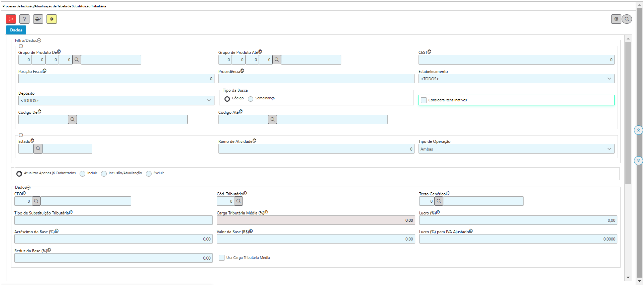The height and width of the screenshot is (286, 644).
Task: Click the magnifier search icon at top right
Action: pyautogui.click(x=627, y=19)
